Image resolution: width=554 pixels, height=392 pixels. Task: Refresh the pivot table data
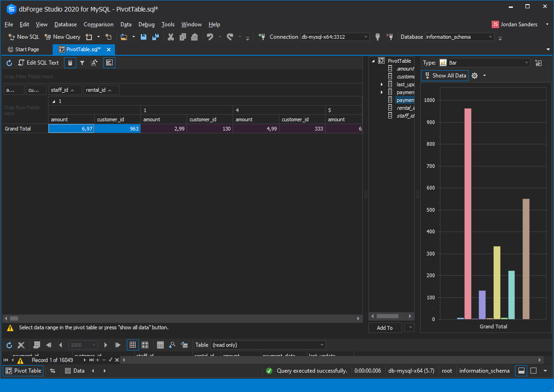pyautogui.click(x=9, y=63)
